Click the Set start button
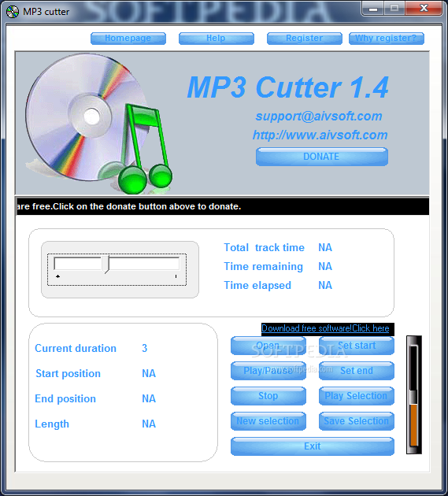The width and height of the screenshot is (448, 496). click(357, 346)
